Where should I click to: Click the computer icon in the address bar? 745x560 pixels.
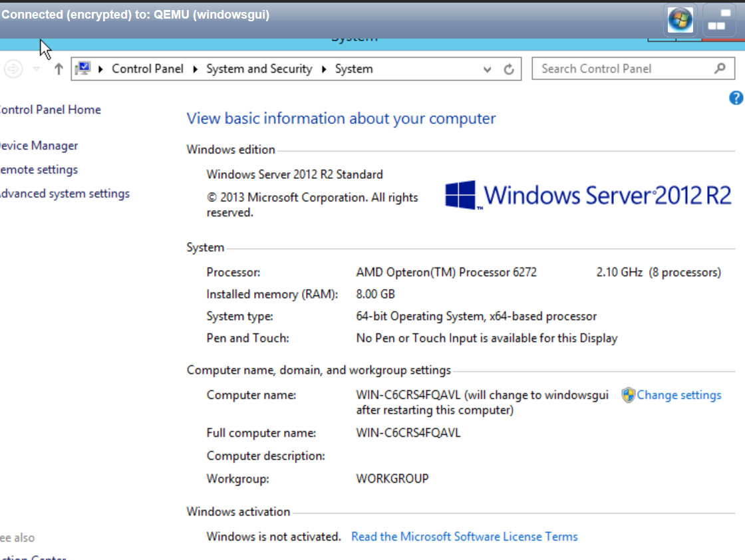point(83,69)
